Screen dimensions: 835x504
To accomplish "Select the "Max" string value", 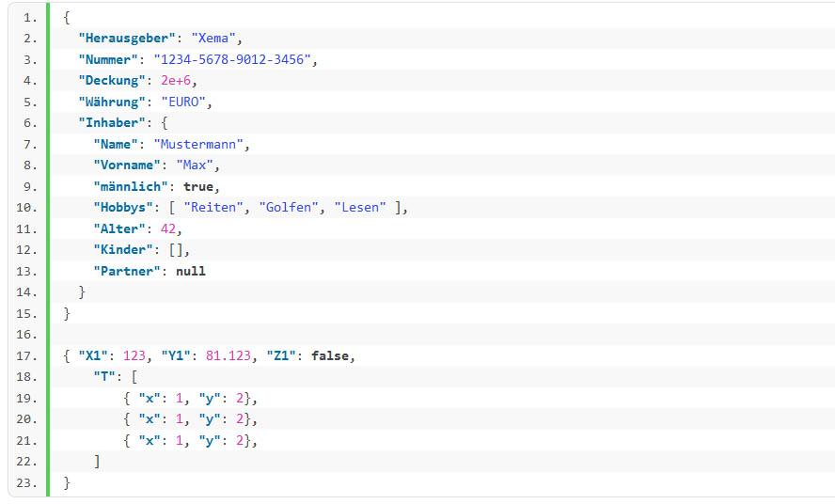I will pyautogui.click(x=195, y=165).
